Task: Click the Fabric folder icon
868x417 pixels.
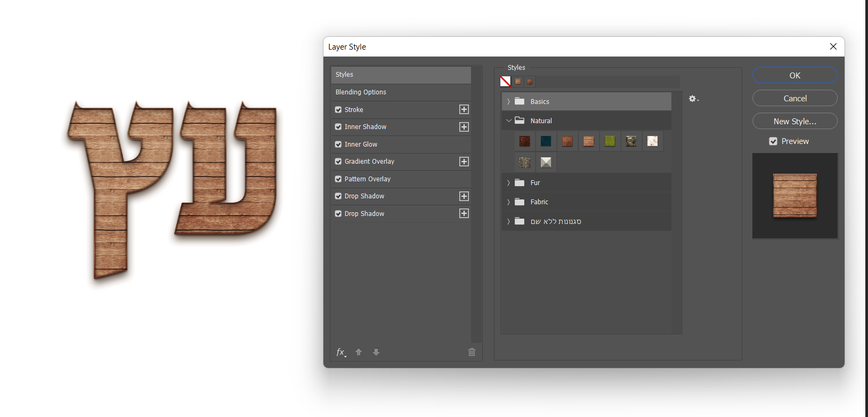Action: [520, 202]
